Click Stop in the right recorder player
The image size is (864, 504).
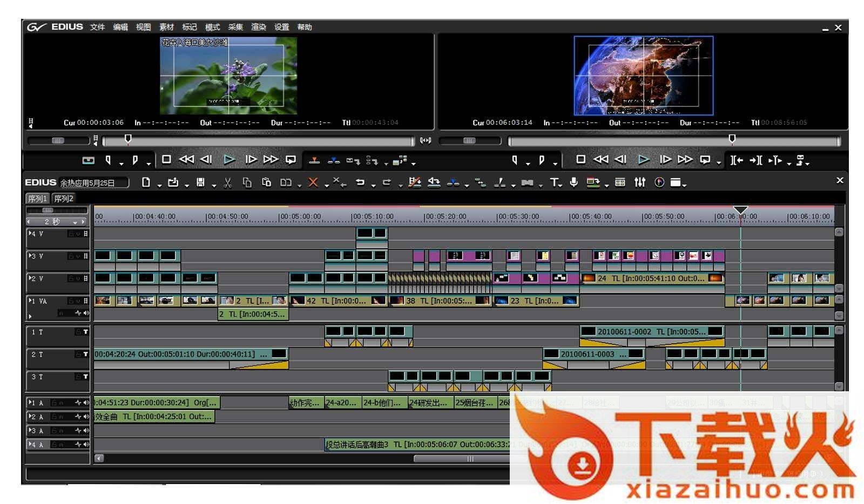580,160
